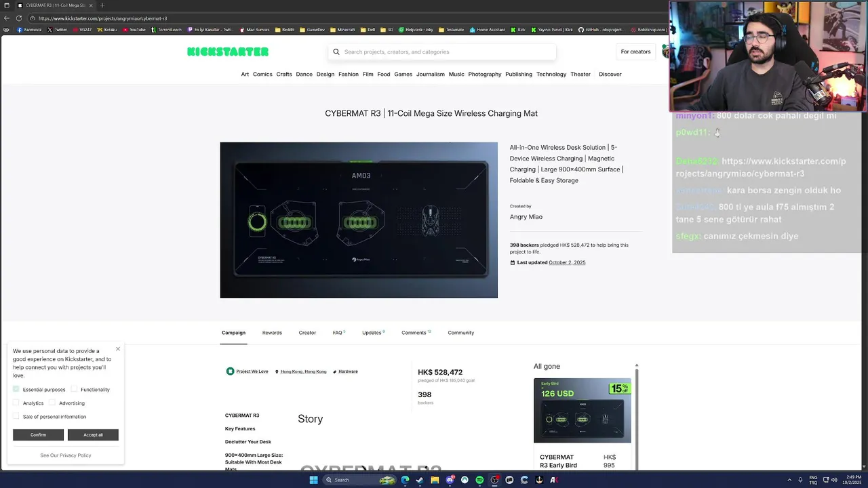Open the Comments tab
This screenshot has height=488, width=868.
click(x=416, y=333)
